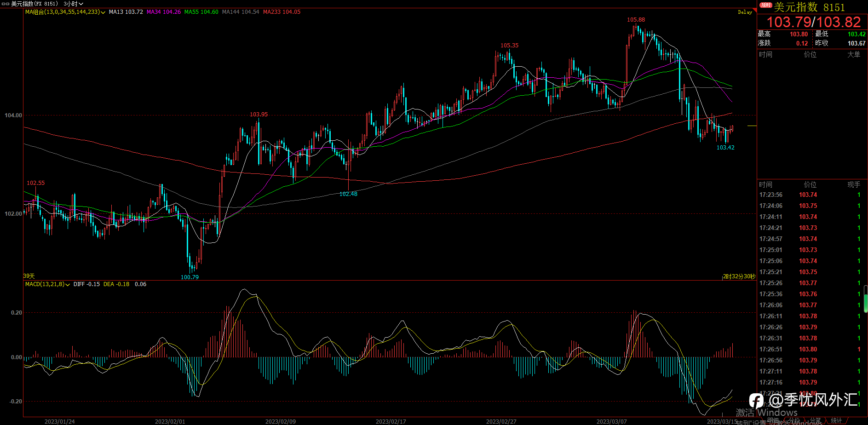Viewport: 868px width, 425px height.
Task: Click the link chain icon beside 美元指数
Action: [6, 4]
